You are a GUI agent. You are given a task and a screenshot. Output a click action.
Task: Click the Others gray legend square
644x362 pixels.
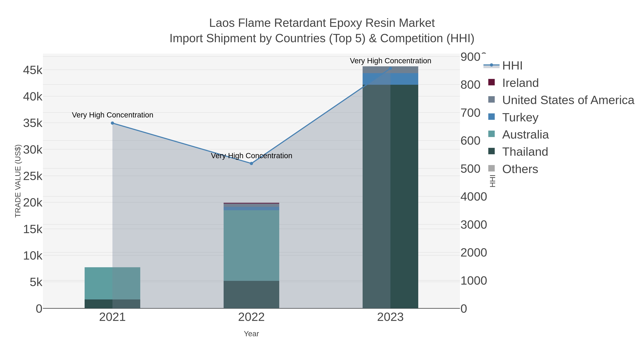coord(492,168)
